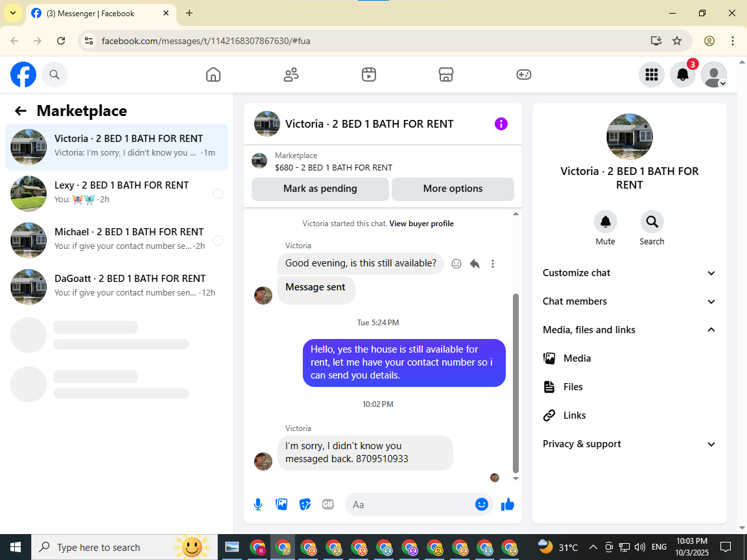Click Victoria's avatar beside her last message
The image size is (747, 560).
(x=263, y=461)
